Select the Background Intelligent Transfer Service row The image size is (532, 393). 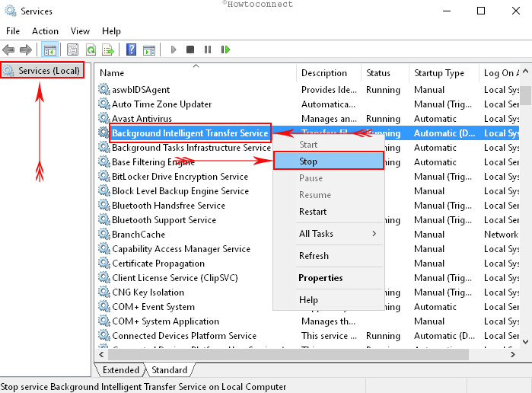[x=308, y=133]
